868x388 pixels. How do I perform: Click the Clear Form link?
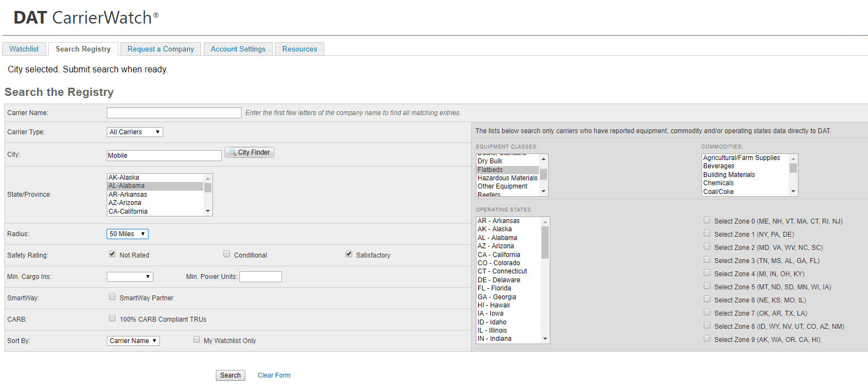click(x=274, y=375)
